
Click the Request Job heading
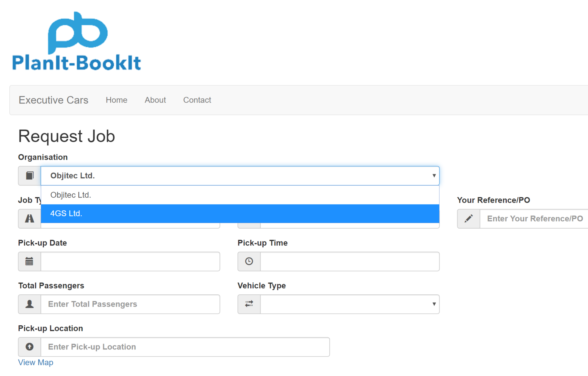pyautogui.click(x=67, y=136)
